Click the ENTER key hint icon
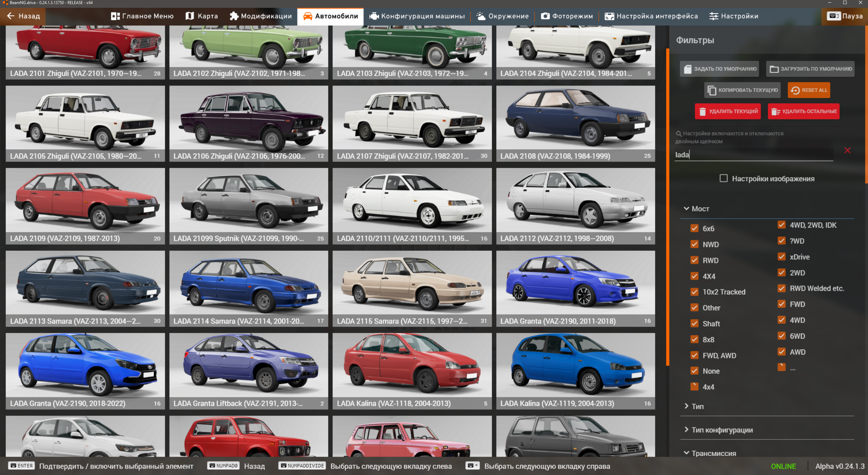 pyautogui.click(x=22, y=465)
